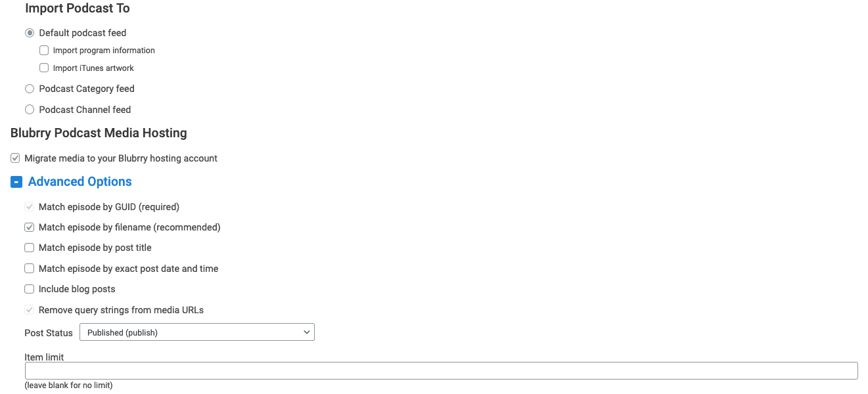Click the Item limit label text

(x=44, y=357)
